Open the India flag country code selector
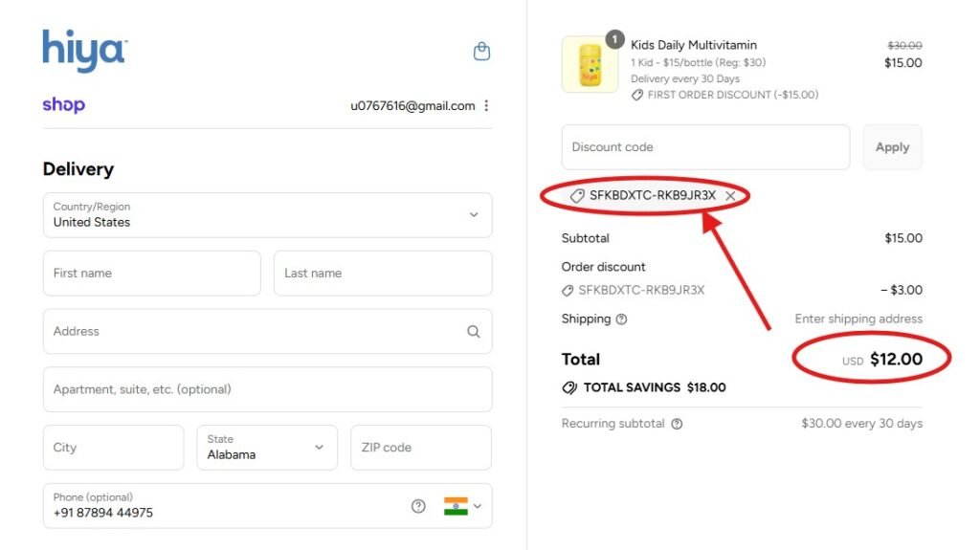The height and width of the screenshot is (550, 980). click(462, 506)
